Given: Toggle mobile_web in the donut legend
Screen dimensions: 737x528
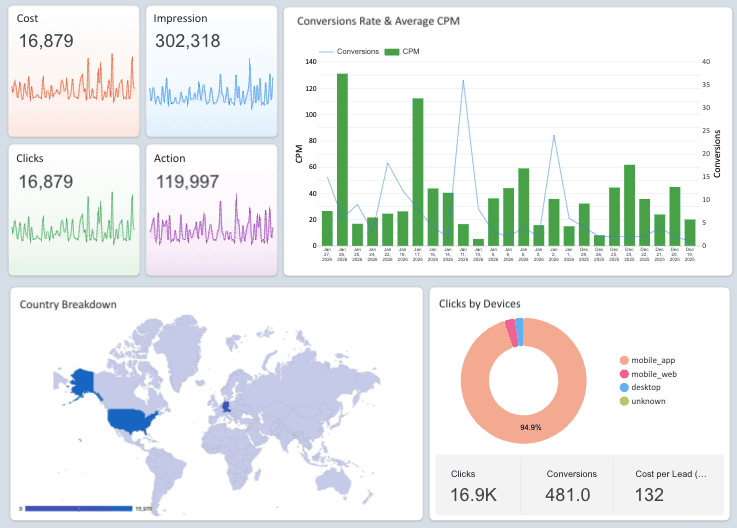Looking at the screenshot, I should coord(649,374).
